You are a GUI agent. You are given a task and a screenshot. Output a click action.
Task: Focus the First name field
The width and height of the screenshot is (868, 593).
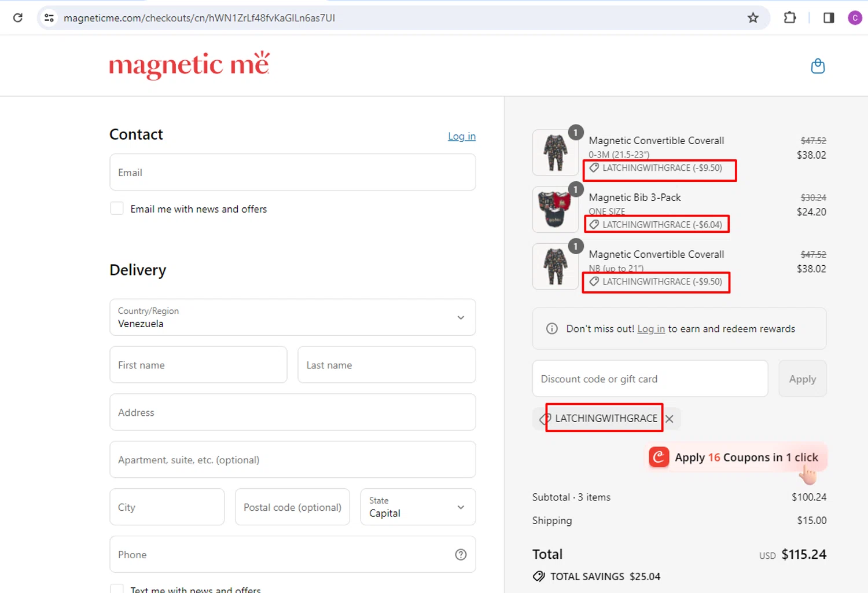(198, 365)
